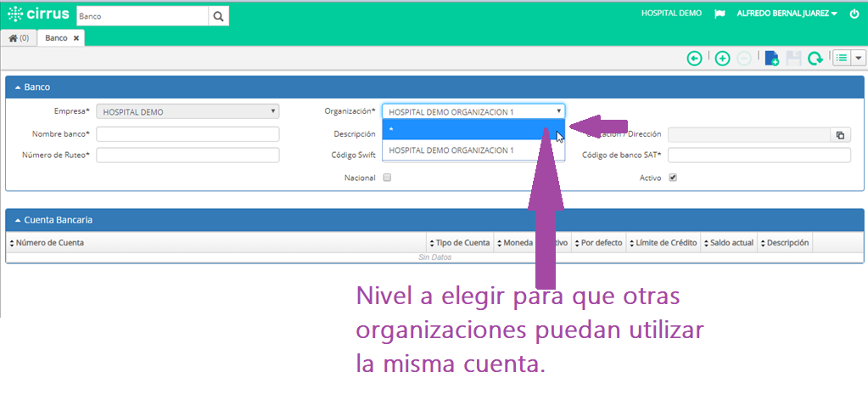The width and height of the screenshot is (868, 395).
Task: Click the save floppy disk icon
Action: click(794, 58)
